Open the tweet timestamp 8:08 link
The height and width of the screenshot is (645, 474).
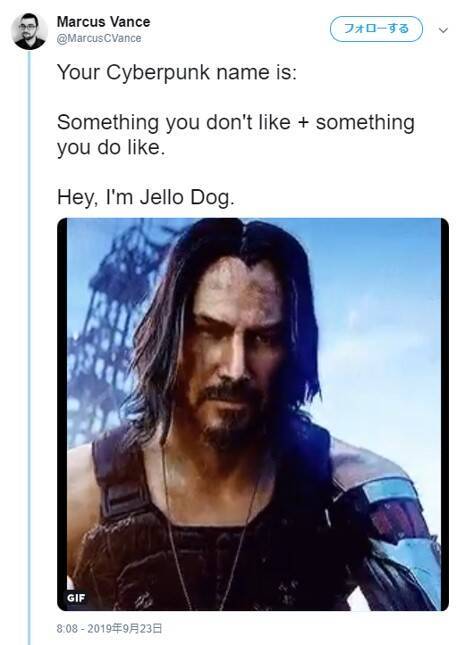[67, 628]
